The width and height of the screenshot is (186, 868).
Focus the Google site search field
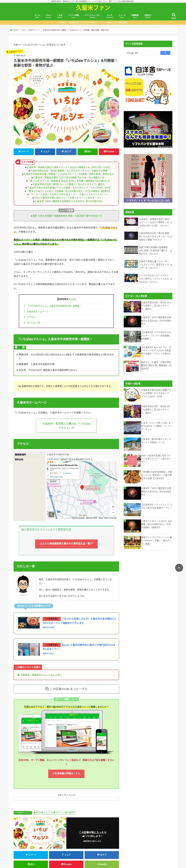[x=142, y=53]
